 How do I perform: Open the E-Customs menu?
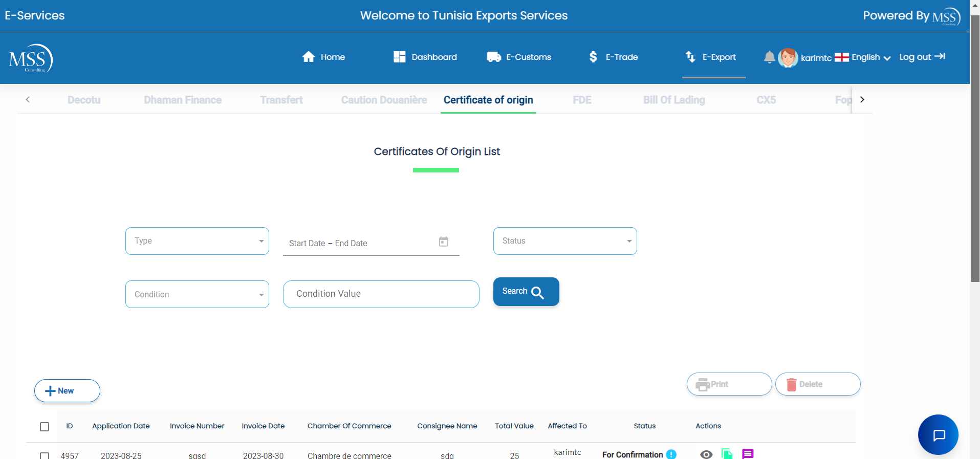(519, 57)
